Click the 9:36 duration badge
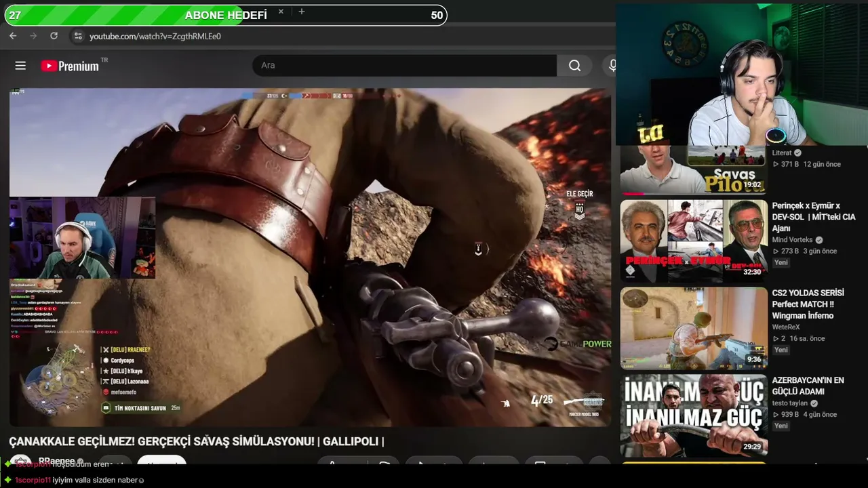 pos(754,360)
